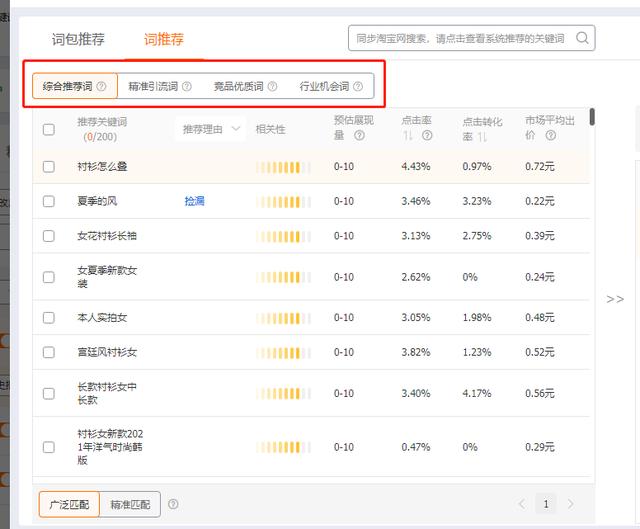Select the 精准引流词 category tab
The image size is (640, 529).
tap(152, 87)
